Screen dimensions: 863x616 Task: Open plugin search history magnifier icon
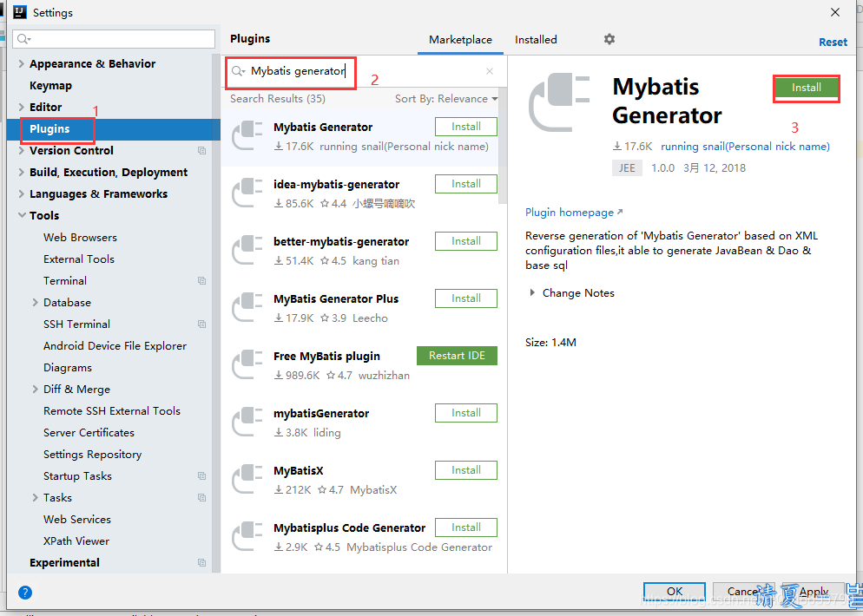pyautogui.click(x=238, y=71)
